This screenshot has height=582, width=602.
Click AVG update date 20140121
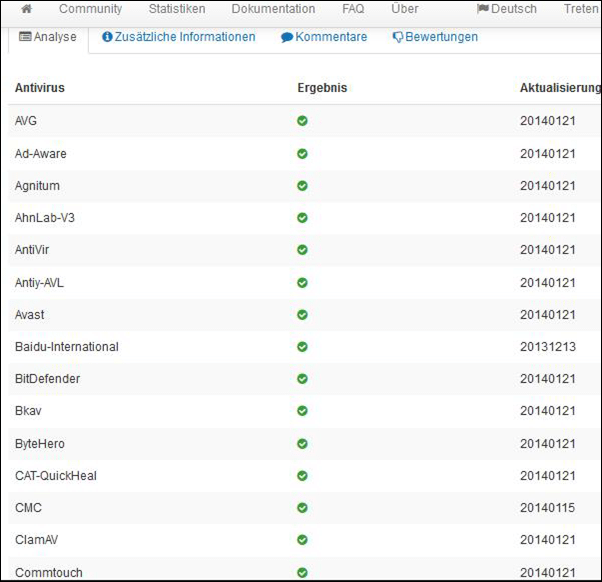pyautogui.click(x=548, y=121)
